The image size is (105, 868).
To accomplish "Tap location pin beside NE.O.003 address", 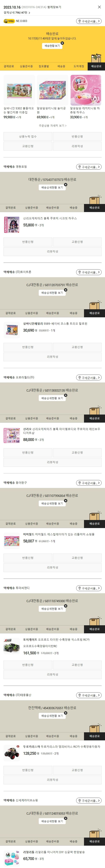I will point(80,21).
